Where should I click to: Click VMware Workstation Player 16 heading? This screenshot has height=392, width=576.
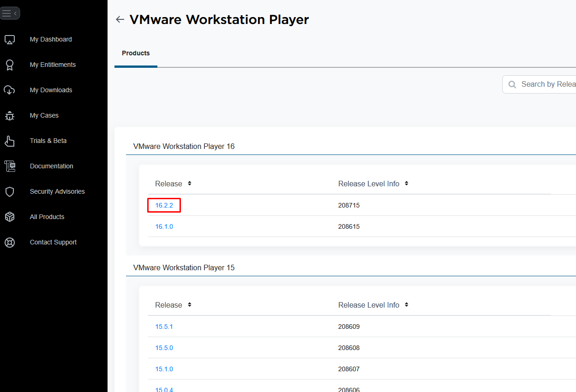coord(184,147)
